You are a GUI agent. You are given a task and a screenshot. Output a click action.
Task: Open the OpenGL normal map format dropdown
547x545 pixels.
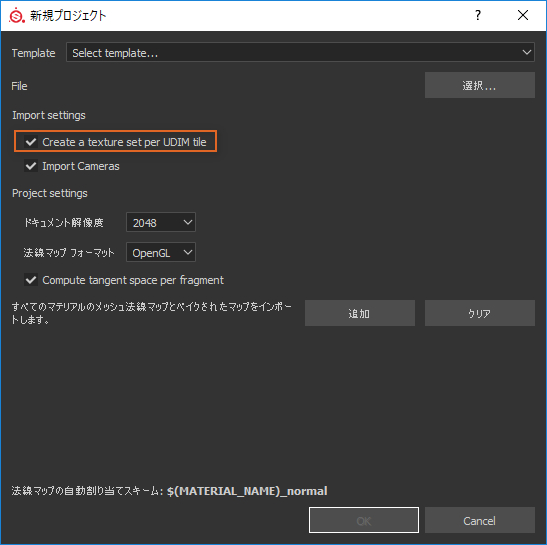pos(160,252)
